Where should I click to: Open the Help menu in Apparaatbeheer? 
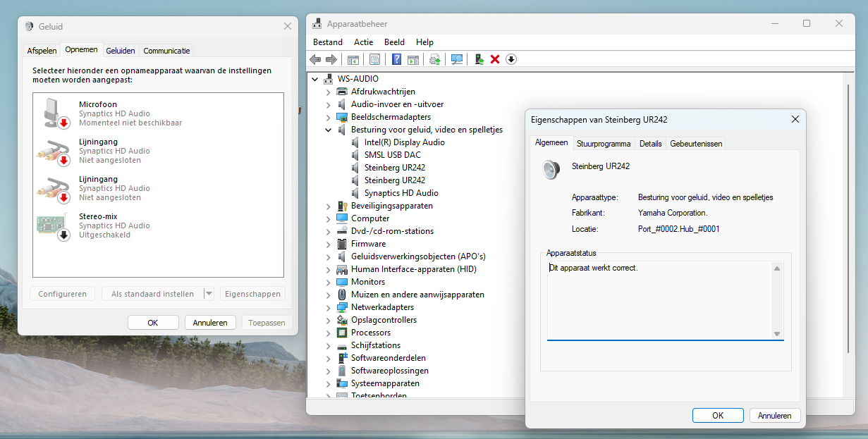[x=424, y=42]
